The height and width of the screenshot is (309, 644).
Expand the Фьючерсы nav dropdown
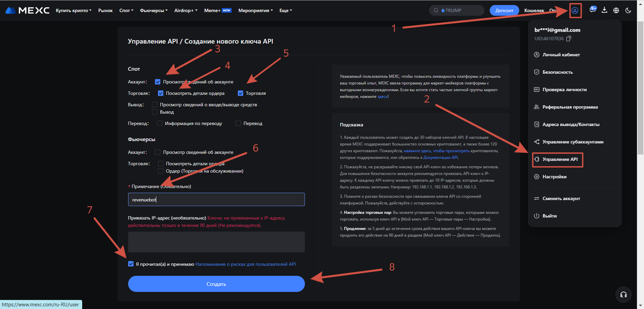[154, 10]
